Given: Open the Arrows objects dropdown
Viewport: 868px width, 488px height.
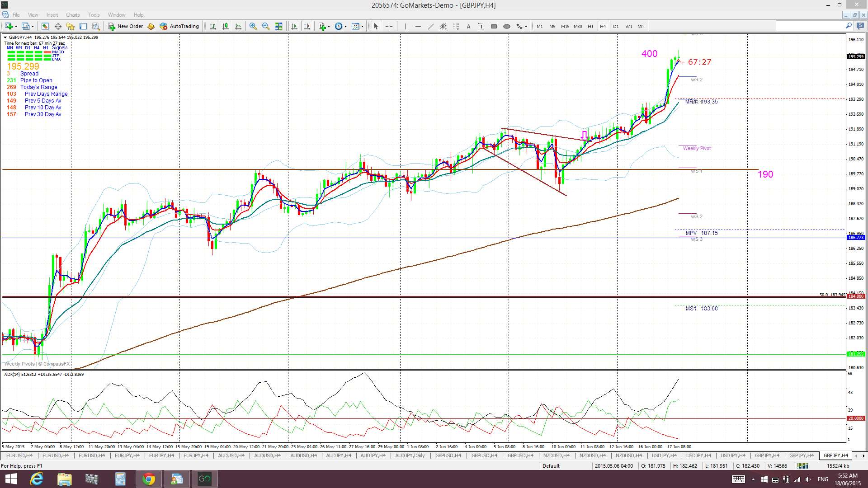Looking at the screenshot, I should point(522,26).
